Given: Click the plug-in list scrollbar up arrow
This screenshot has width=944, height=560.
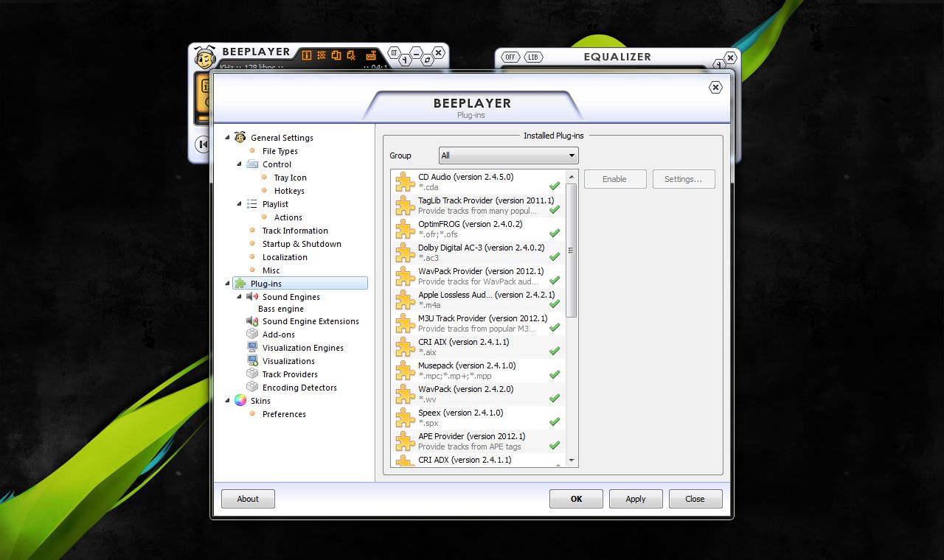Looking at the screenshot, I should coord(571,176).
